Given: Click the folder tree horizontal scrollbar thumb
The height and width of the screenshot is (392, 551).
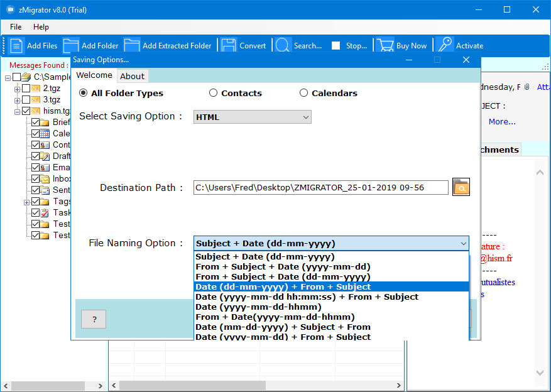Looking at the screenshot, I should click(x=48, y=385).
